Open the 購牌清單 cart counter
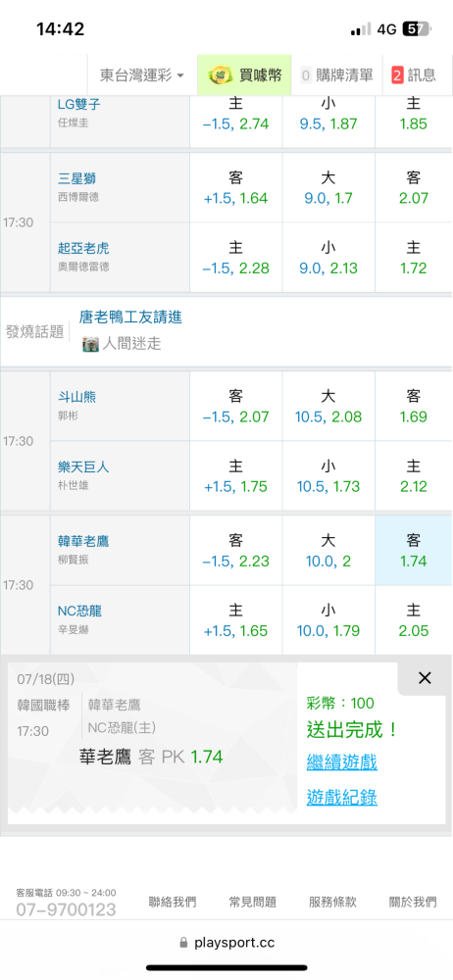 (307, 75)
